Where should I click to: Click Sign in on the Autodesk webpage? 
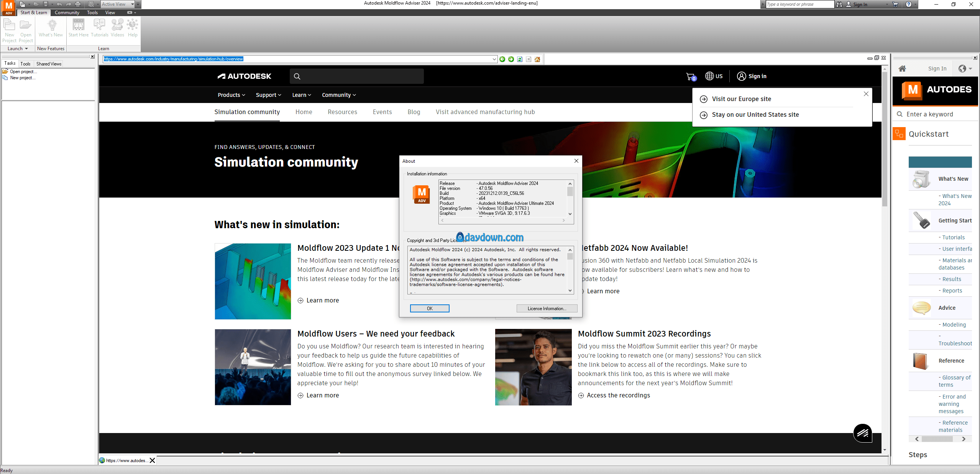(752, 76)
